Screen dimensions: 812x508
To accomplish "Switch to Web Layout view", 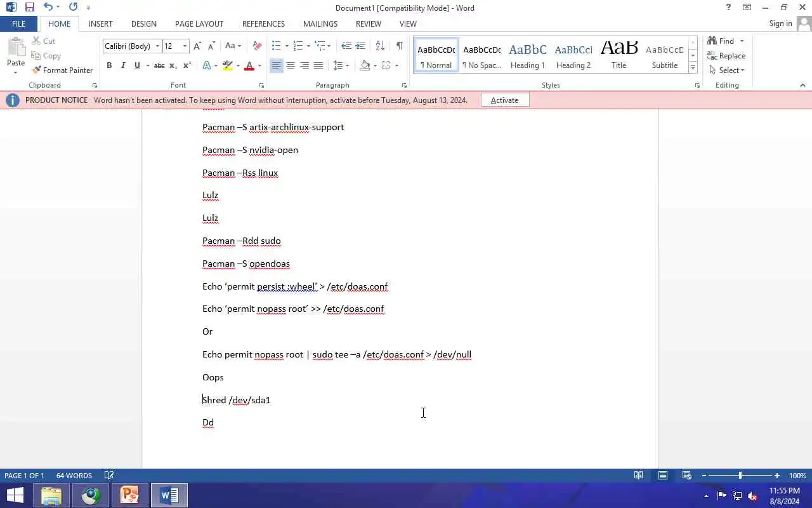I will click(x=686, y=475).
